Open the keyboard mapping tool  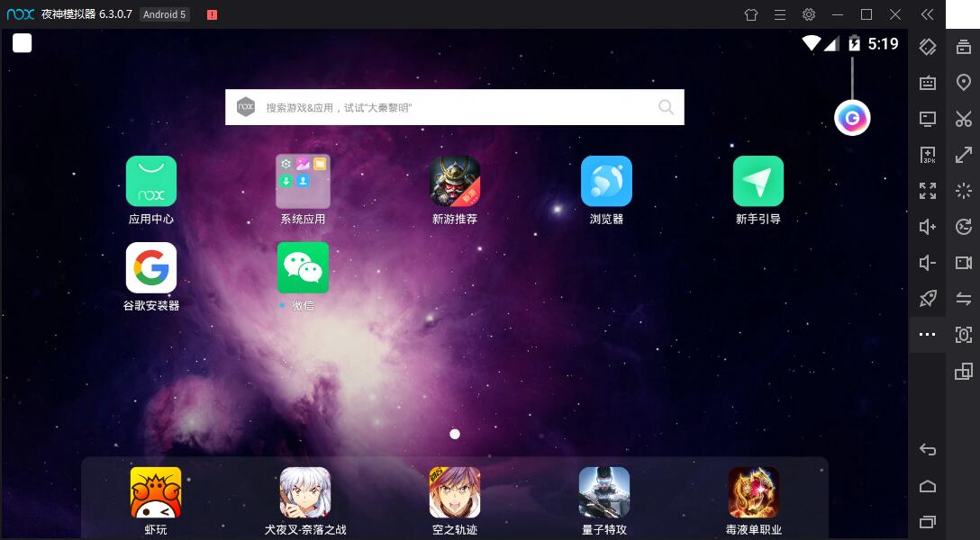click(928, 83)
